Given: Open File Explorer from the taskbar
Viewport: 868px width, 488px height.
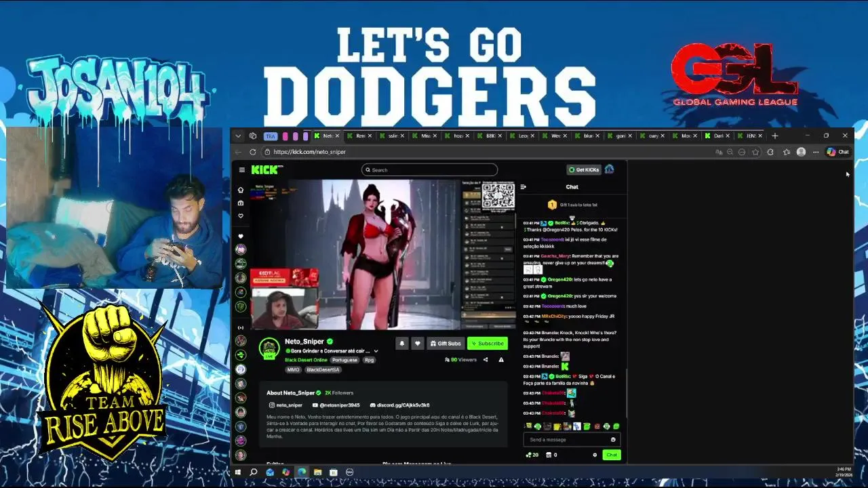Looking at the screenshot, I should coord(317,472).
